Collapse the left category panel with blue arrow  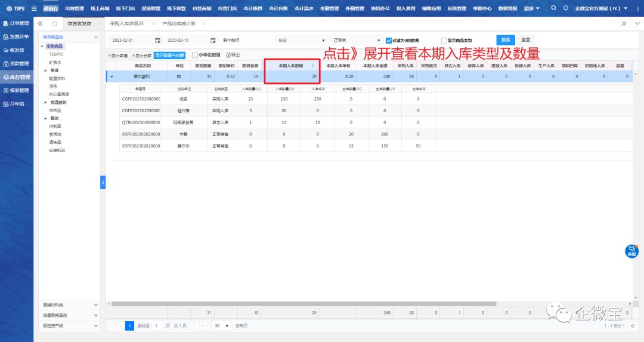coord(103,182)
